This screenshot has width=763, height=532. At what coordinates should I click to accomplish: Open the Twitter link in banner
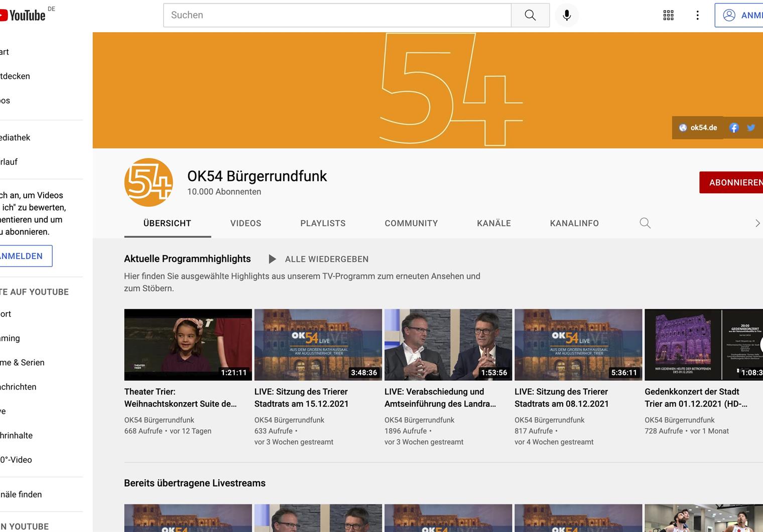click(x=751, y=127)
